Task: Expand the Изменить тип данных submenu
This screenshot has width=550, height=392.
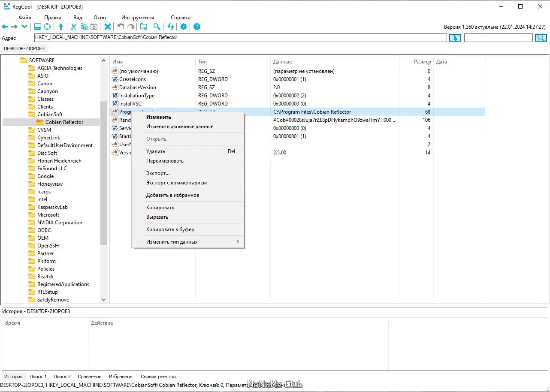Action: 188,242
